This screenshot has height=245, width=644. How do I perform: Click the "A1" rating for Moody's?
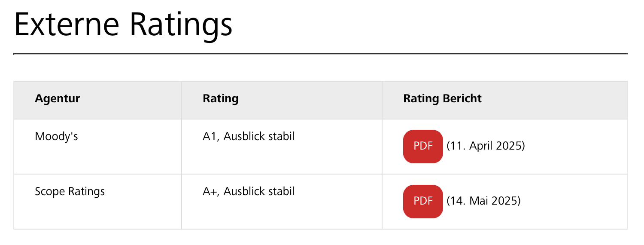210,137
